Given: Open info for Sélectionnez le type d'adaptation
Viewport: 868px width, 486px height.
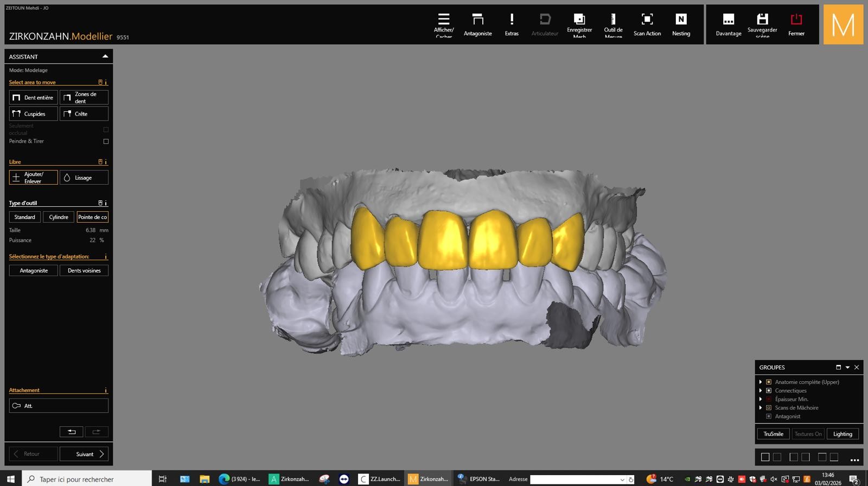Looking at the screenshot, I should [x=106, y=257].
